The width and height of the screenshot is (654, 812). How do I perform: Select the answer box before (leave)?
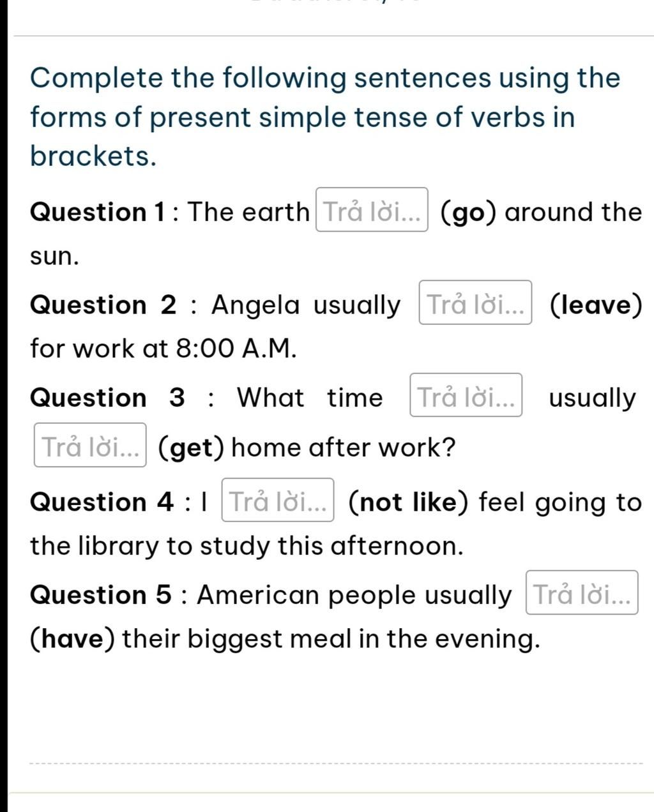click(x=475, y=303)
